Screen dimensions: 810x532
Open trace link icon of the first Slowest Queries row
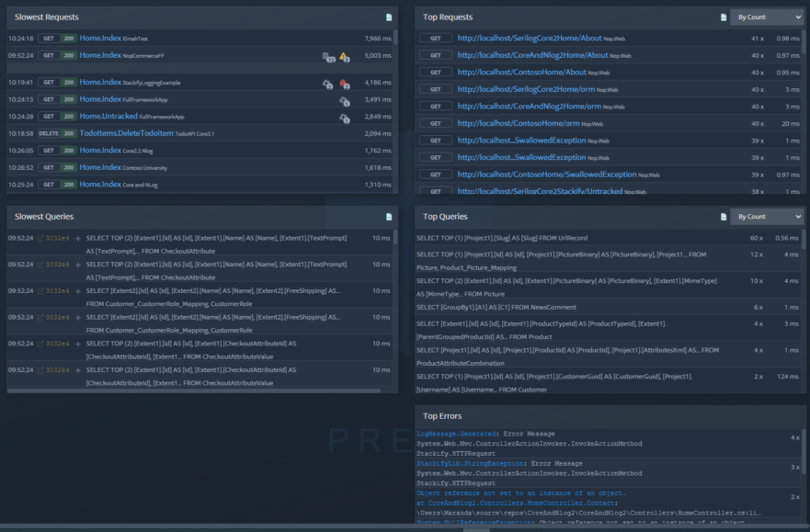[40, 238]
